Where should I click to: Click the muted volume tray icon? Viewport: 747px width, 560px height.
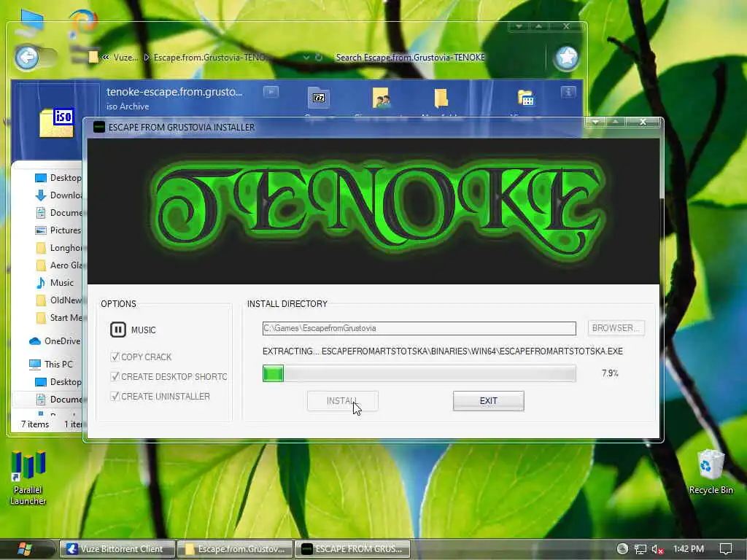pyautogui.click(x=658, y=550)
